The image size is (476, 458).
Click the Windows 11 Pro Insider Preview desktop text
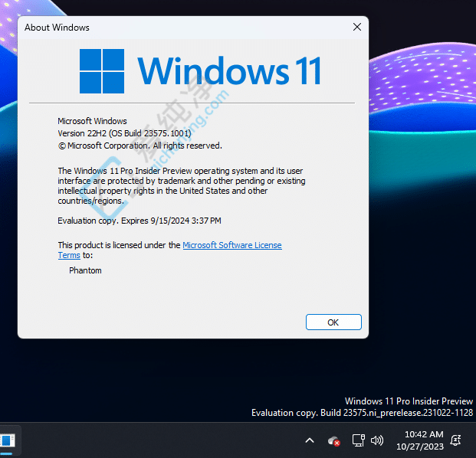pyautogui.click(x=409, y=401)
